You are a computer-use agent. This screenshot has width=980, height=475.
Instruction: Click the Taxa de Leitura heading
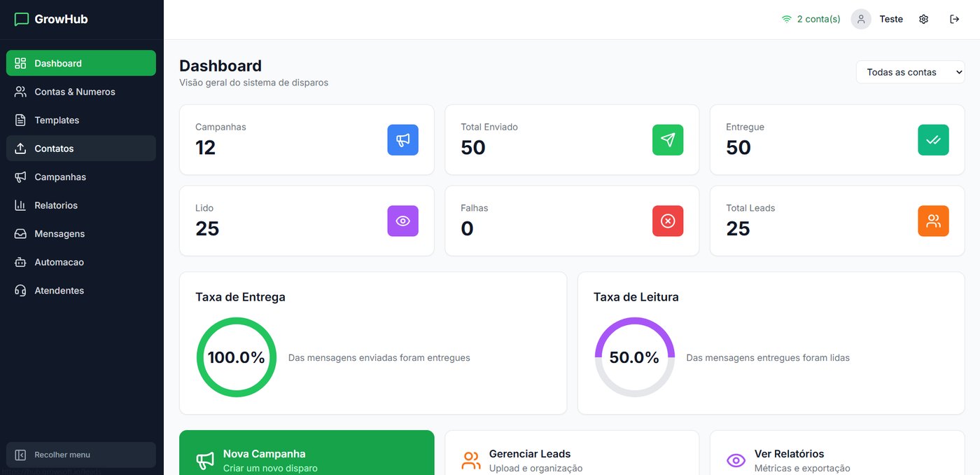(636, 297)
